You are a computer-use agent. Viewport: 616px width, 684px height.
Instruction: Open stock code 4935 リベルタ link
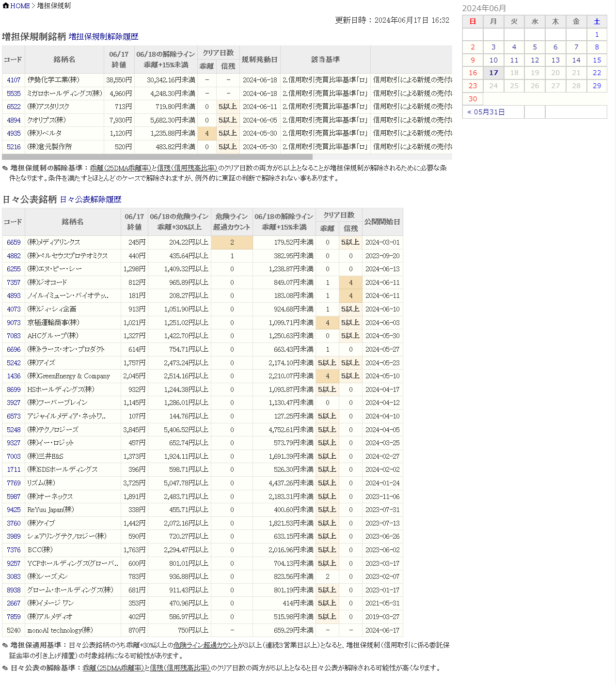click(x=14, y=133)
